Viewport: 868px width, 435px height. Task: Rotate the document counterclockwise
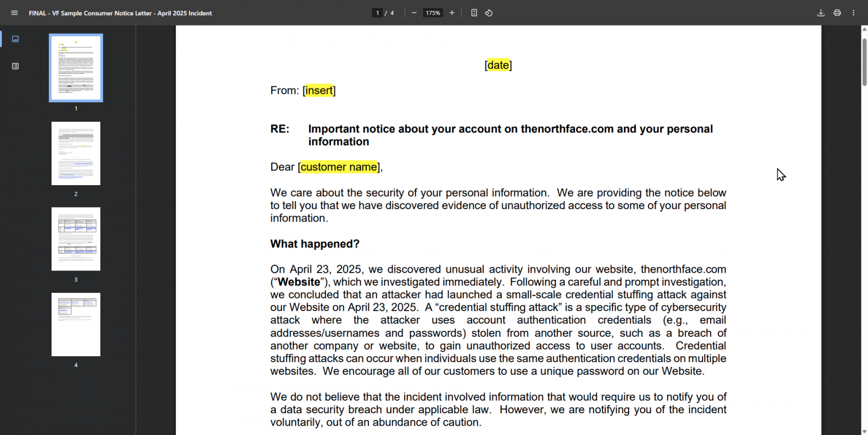489,13
